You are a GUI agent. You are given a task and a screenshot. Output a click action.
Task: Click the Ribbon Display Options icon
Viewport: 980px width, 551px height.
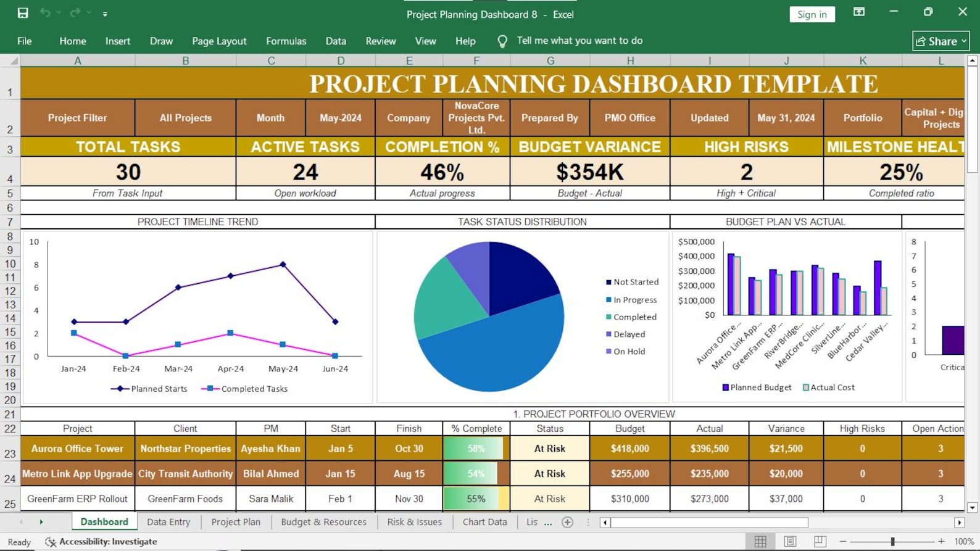point(858,12)
